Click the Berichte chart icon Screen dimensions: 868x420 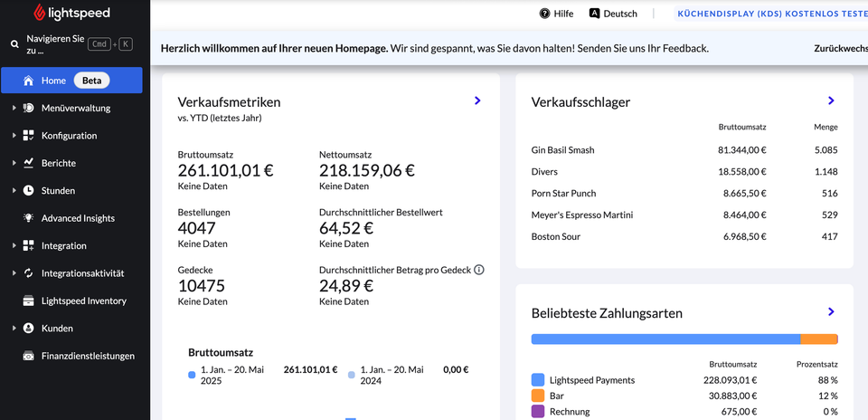29,163
